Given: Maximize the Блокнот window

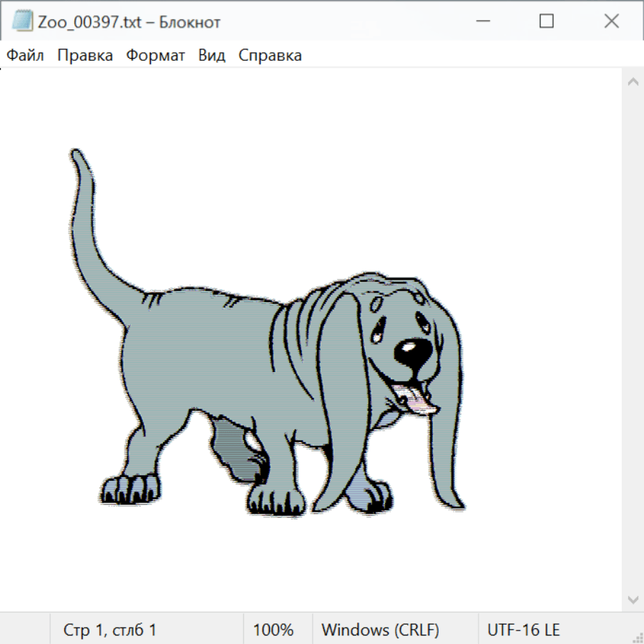Looking at the screenshot, I should point(547,21).
